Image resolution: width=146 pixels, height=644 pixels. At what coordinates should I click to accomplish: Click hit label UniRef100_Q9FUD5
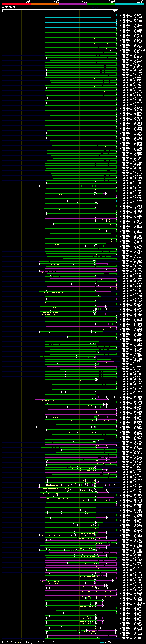click(131, 47)
